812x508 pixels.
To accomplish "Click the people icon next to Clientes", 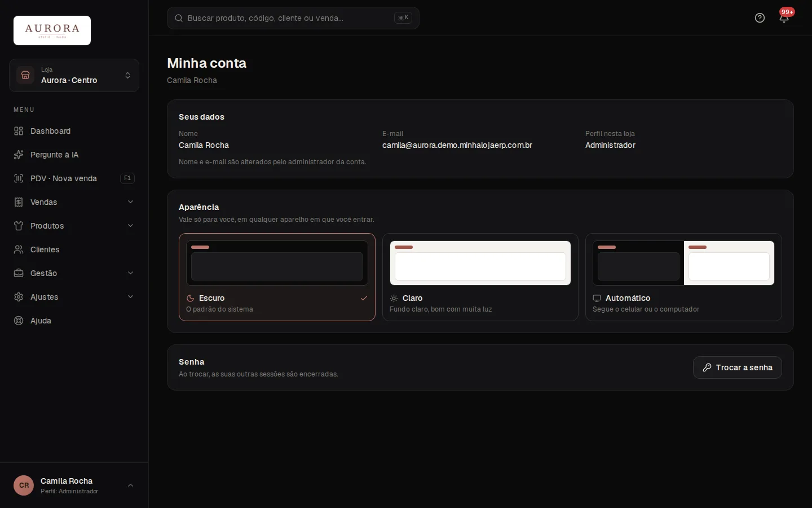I will point(19,249).
